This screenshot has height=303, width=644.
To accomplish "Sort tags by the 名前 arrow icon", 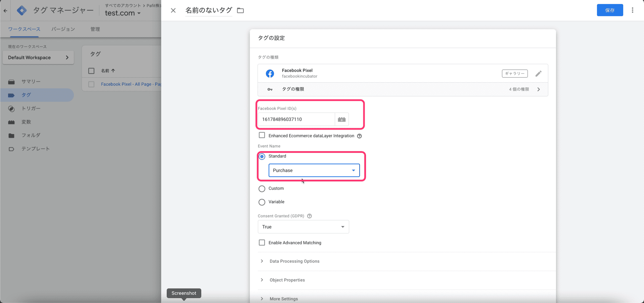I will [113, 71].
